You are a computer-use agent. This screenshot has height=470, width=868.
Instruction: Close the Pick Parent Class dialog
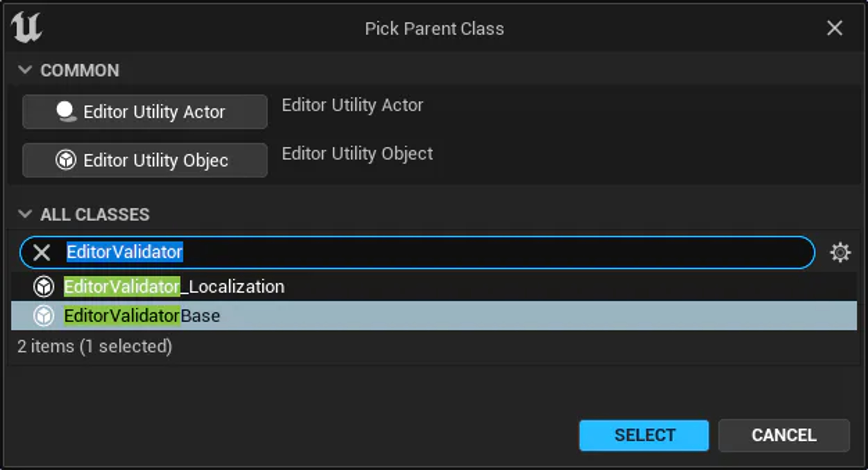pos(834,28)
